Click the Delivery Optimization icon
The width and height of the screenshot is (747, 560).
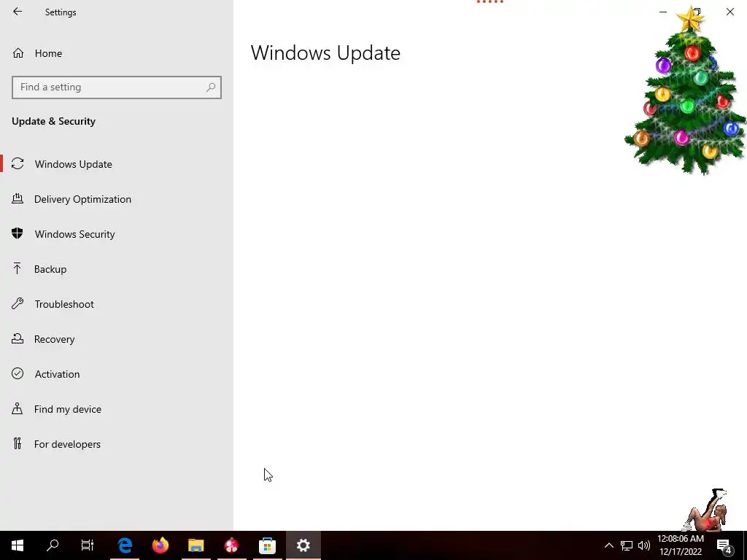click(x=18, y=198)
